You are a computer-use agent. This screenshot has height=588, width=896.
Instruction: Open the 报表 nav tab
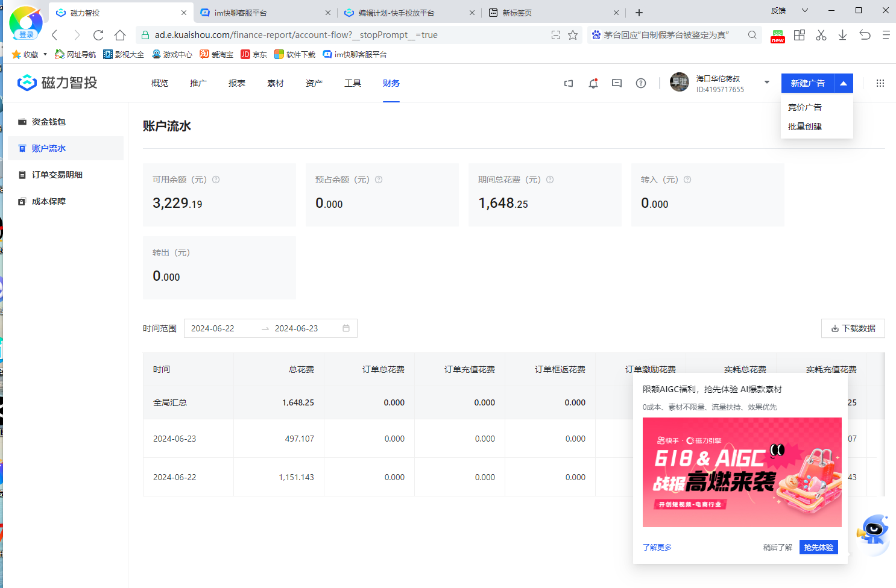point(237,83)
